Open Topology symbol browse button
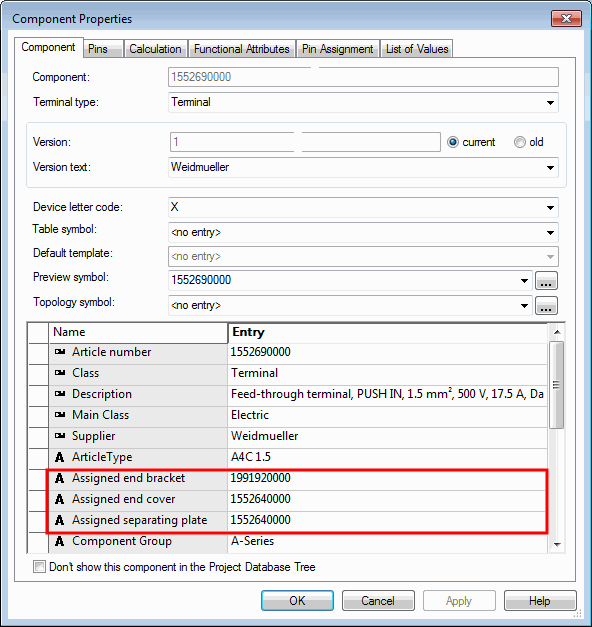 (546, 306)
